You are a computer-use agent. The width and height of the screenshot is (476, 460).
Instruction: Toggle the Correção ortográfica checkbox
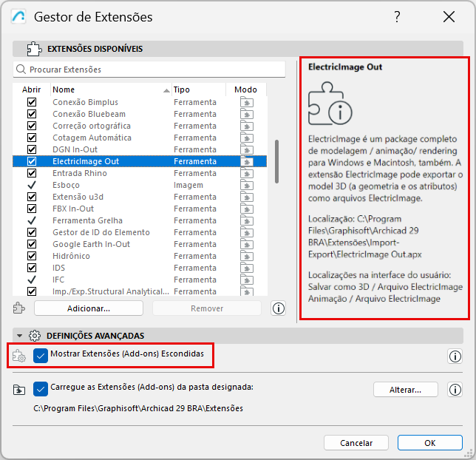pyautogui.click(x=32, y=126)
